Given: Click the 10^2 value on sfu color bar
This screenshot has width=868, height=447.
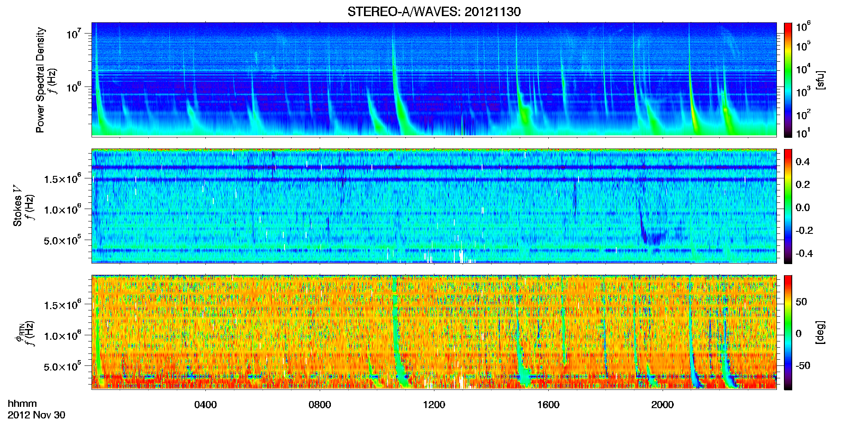Looking at the screenshot, I should tap(803, 114).
